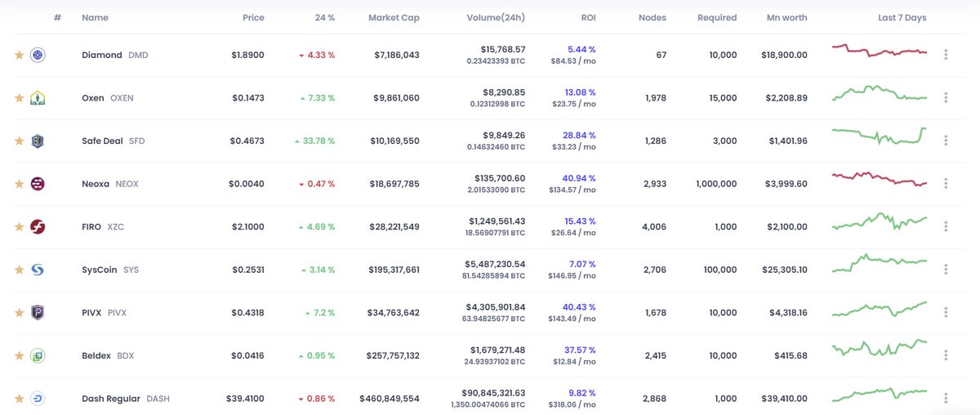Toggle favorite star for Dash Regular
Viewport: 980px width, 415px height.
(18, 399)
